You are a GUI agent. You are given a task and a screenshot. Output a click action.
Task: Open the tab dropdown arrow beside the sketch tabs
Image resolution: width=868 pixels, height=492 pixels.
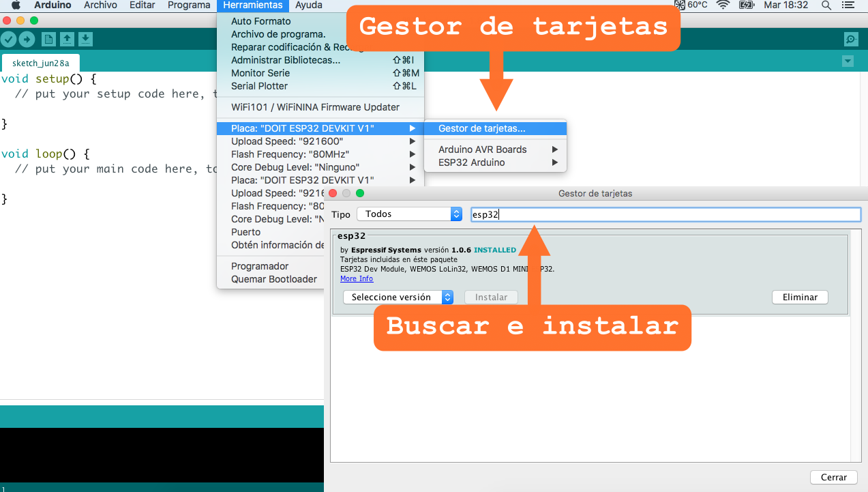coord(848,61)
